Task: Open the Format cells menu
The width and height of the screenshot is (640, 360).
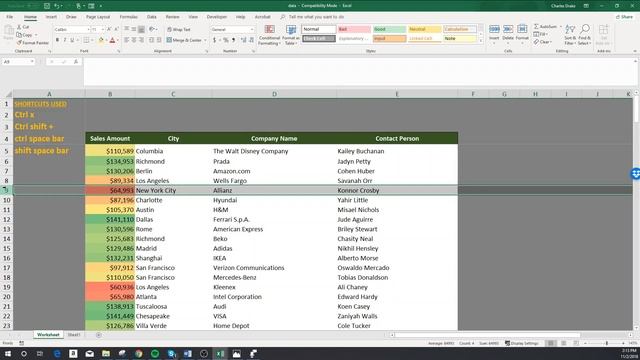Action: (x=522, y=33)
